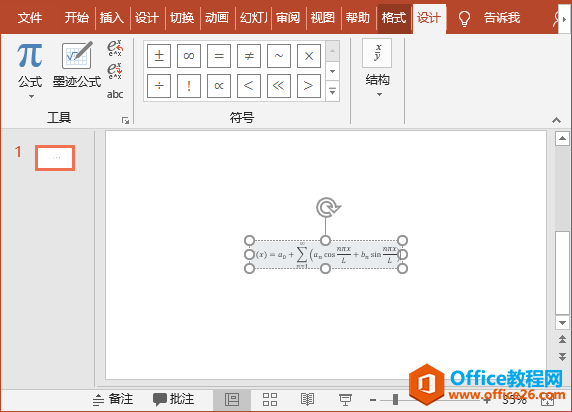Switch to linear equation format
Image resolution: width=572 pixels, height=412 pixels.
[x=115, y=71]
